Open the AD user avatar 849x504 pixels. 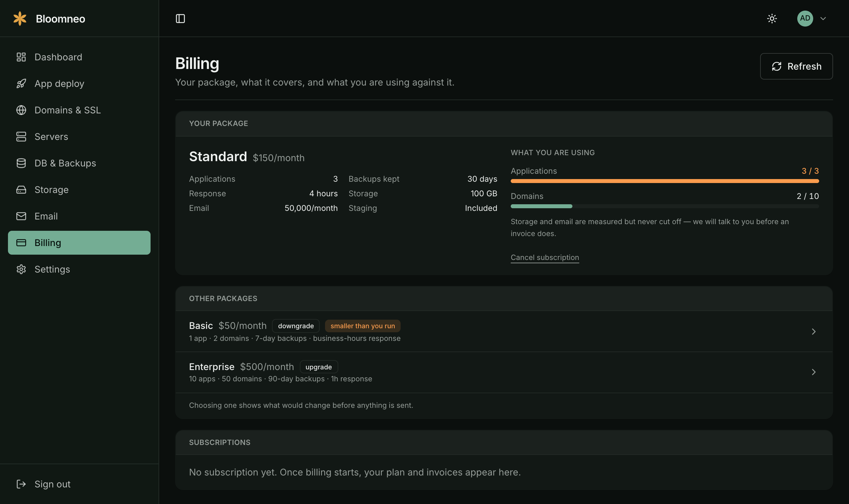805,18
